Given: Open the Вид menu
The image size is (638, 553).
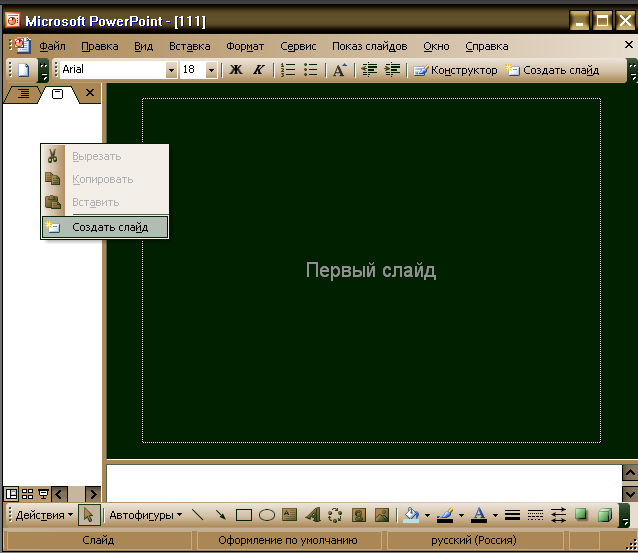Looking at the screenshot, I should 144,46.
